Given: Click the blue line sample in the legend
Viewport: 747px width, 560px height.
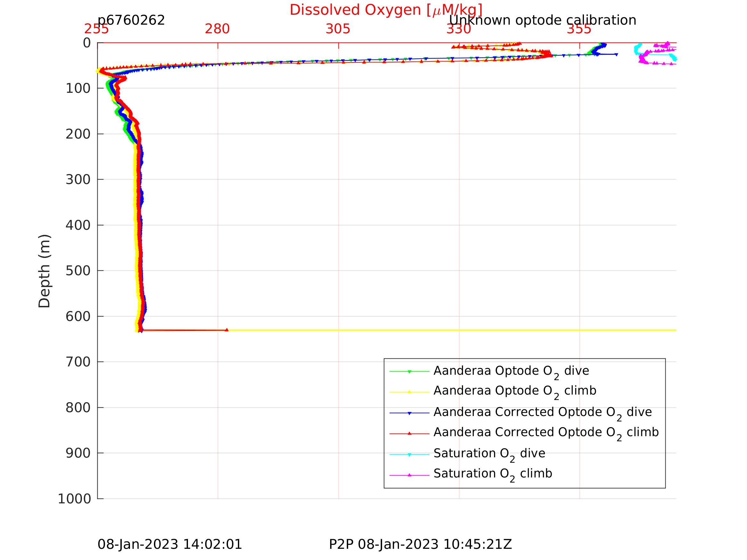Looking at the screenshot, I should (409, 413).
